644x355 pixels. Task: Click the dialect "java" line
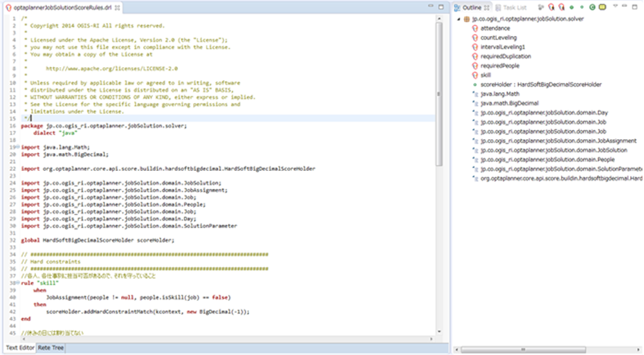click(55, 133)
